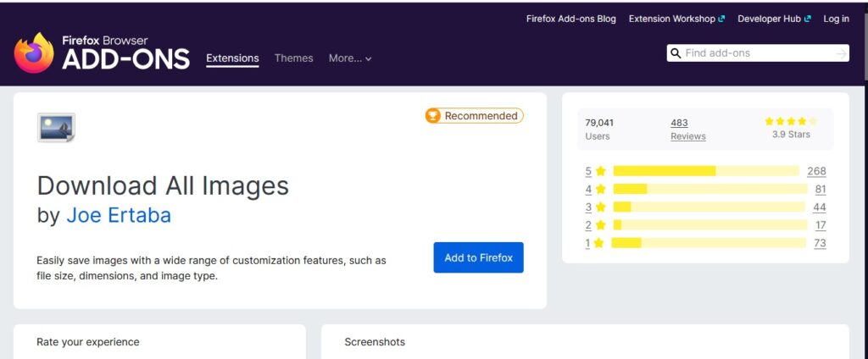
Task: Click the Screenshots heading
Action: tap(375, 342)
